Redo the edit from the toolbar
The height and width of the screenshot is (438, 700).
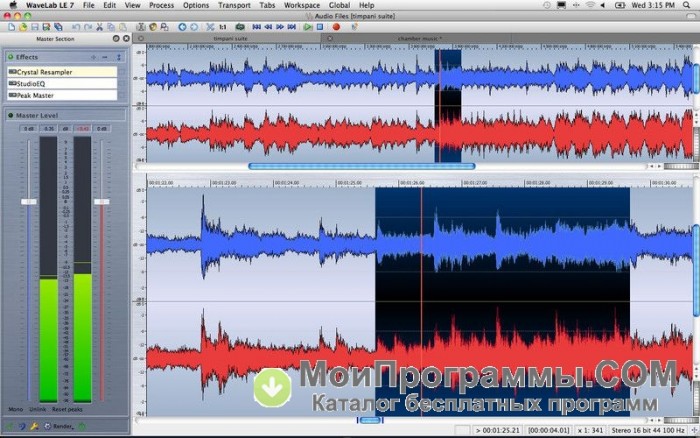(x=88, y=27)
